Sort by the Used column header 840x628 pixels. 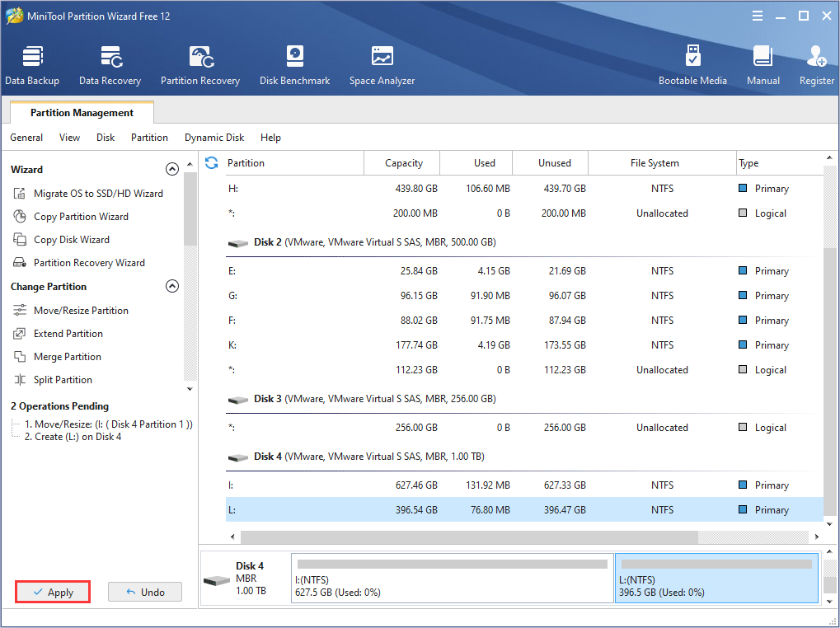coord(476,162)
